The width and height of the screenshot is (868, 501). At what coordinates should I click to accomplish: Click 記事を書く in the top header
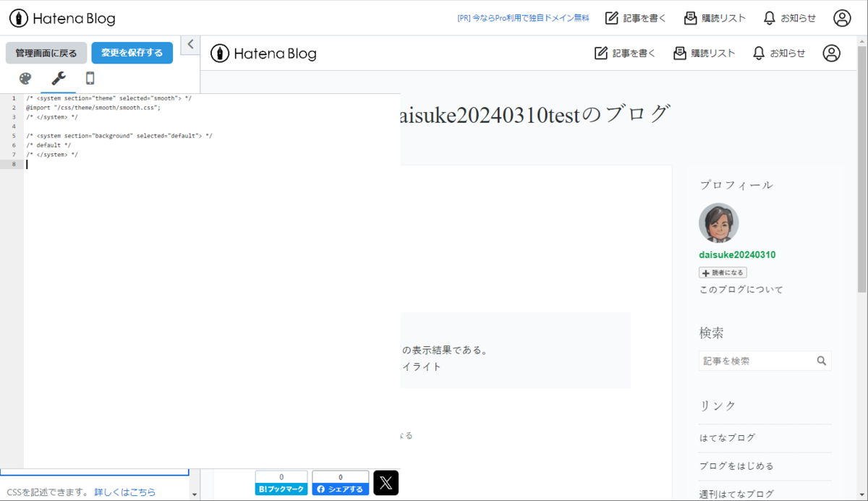coord(635,18)
